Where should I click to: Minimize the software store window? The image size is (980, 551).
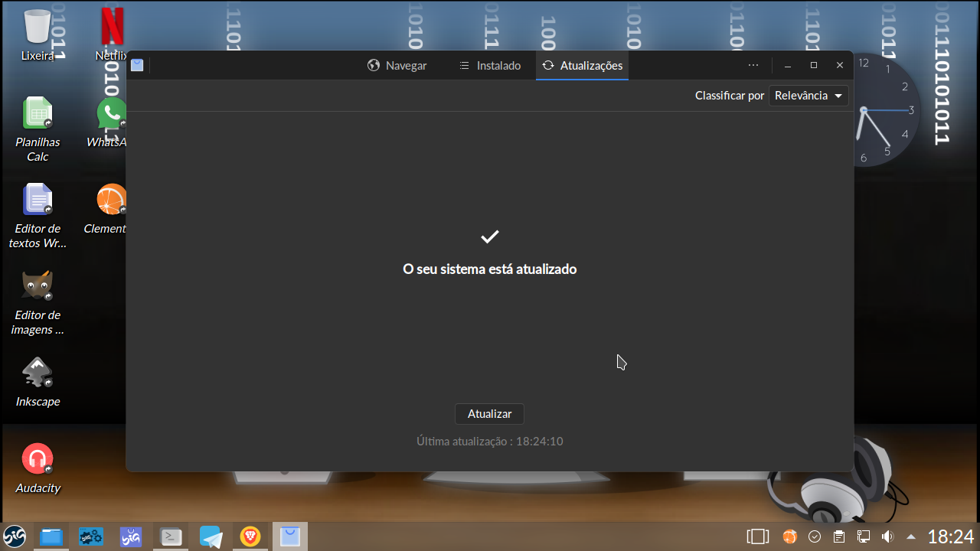pos(788,66)
